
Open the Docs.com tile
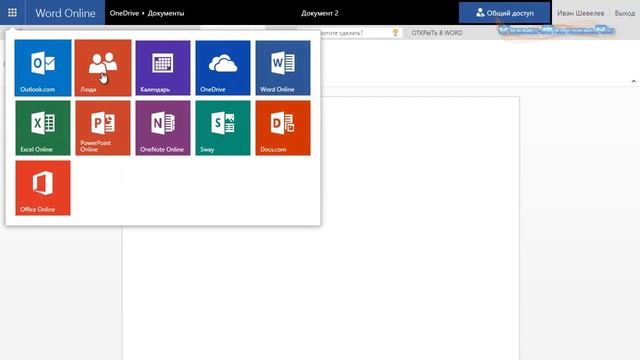click(x=283, y=128)
